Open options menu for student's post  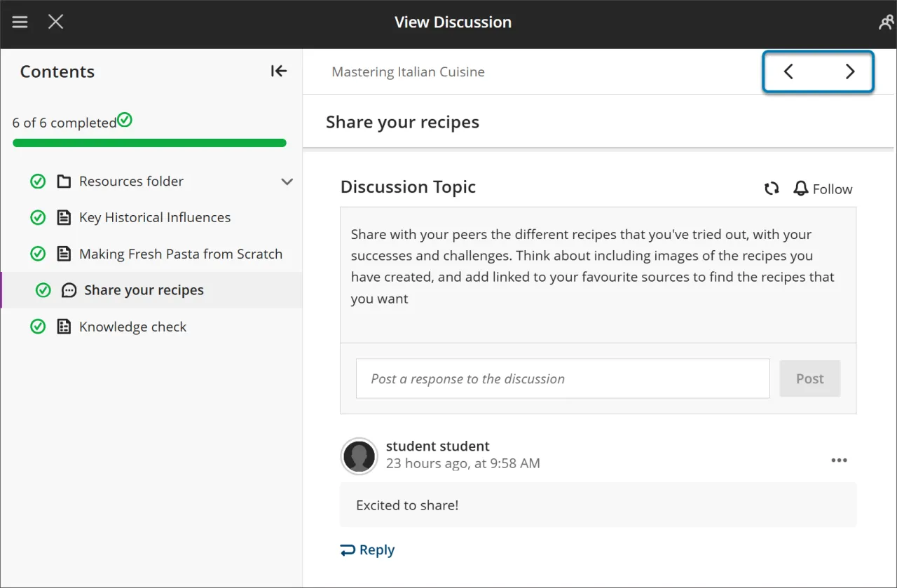coord(839,460)
